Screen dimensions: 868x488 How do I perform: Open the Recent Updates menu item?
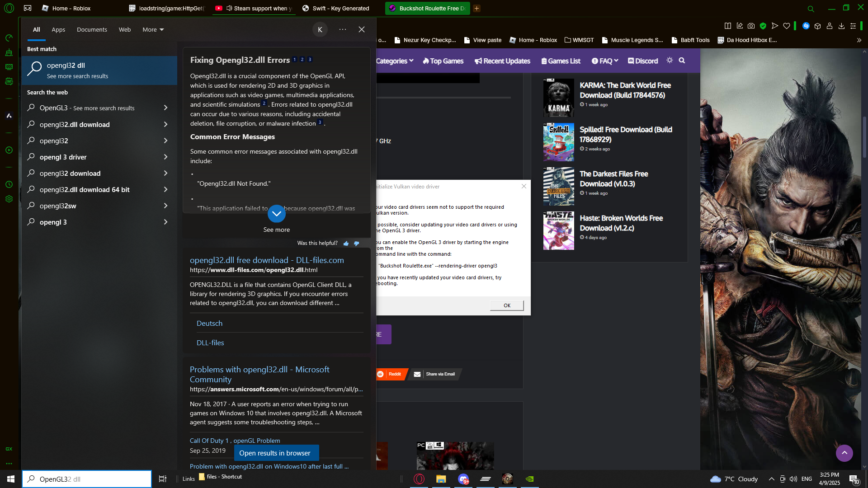click(x=502, y=61)
